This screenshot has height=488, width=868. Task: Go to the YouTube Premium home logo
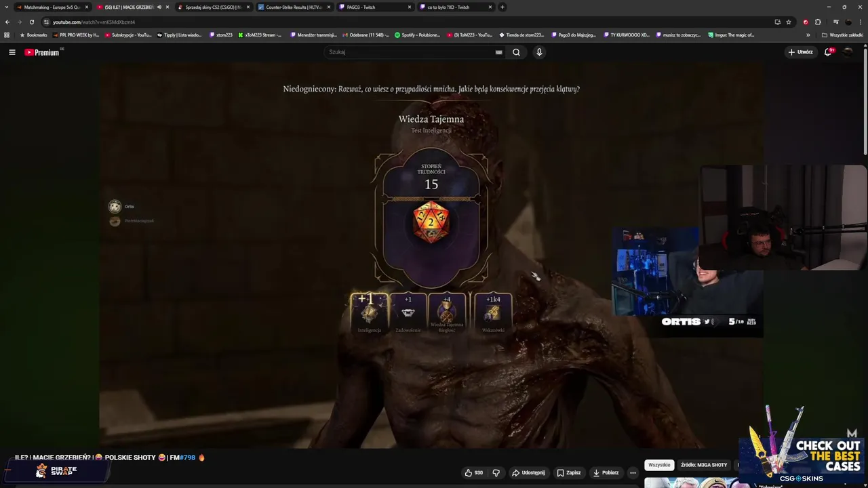[x=42, y=52]
